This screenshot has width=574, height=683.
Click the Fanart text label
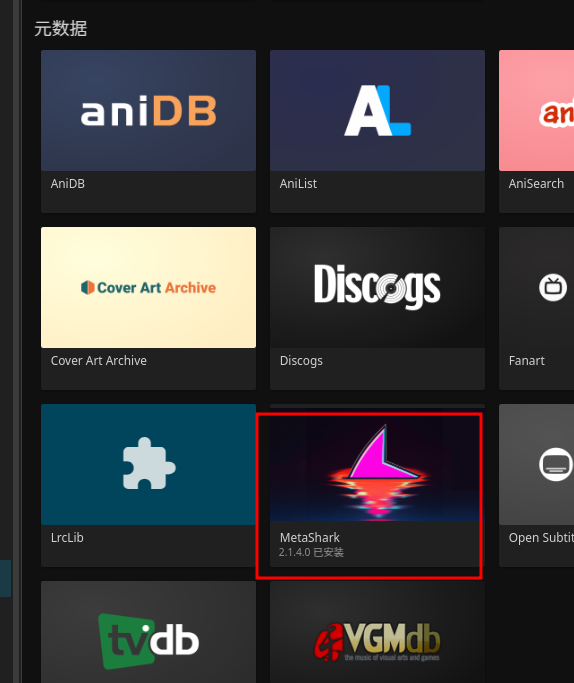[x=527, y=361]
